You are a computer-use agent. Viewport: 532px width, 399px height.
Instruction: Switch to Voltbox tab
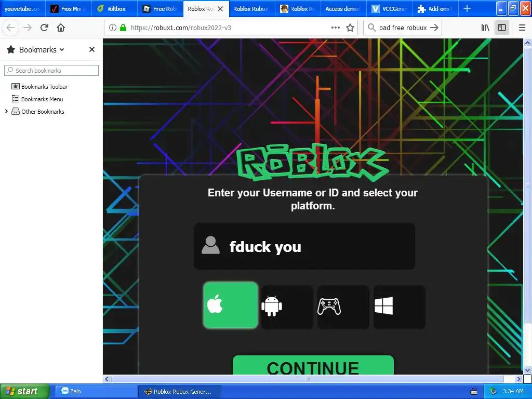click(x=115, y=9)
